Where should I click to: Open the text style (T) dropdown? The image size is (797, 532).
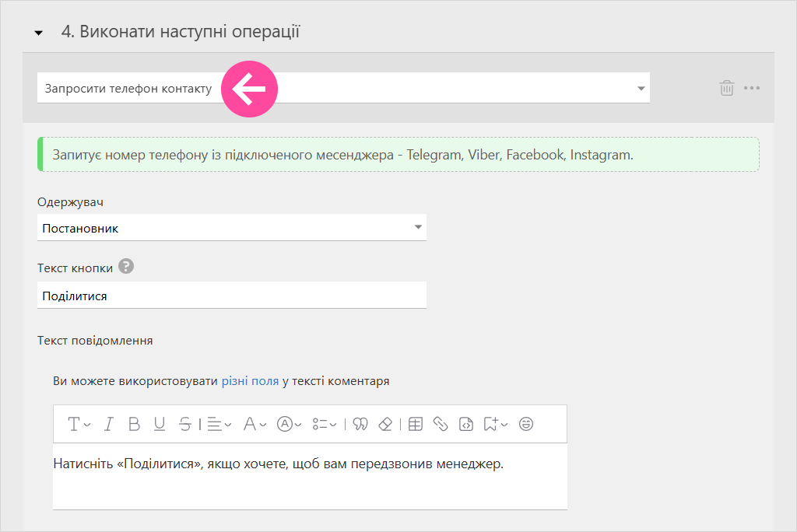pos(79,424)
